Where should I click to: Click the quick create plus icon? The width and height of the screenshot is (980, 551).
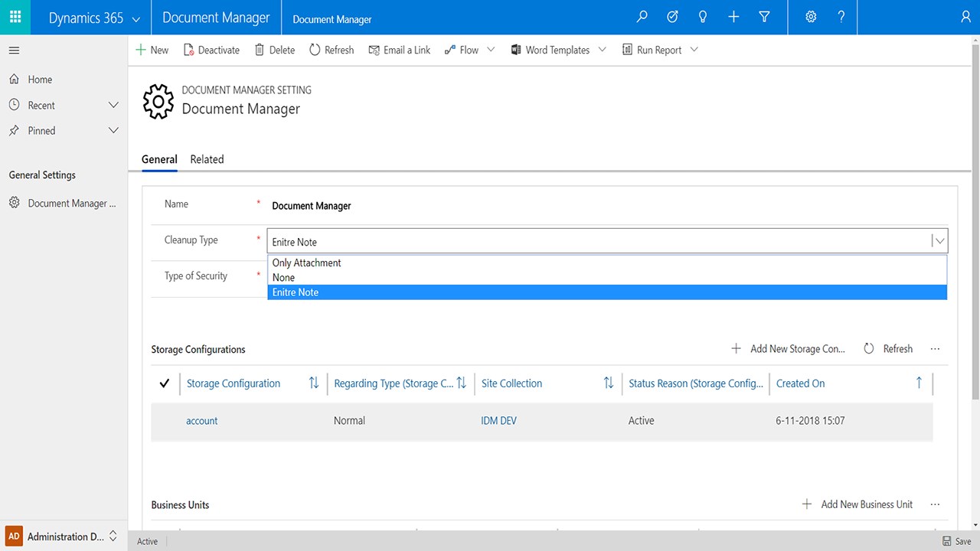pos(733,17)
